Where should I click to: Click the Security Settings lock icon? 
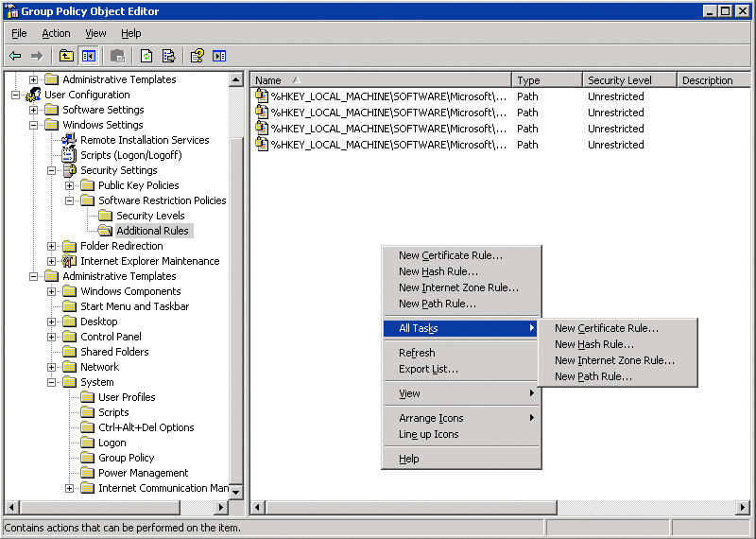[70, 170]
